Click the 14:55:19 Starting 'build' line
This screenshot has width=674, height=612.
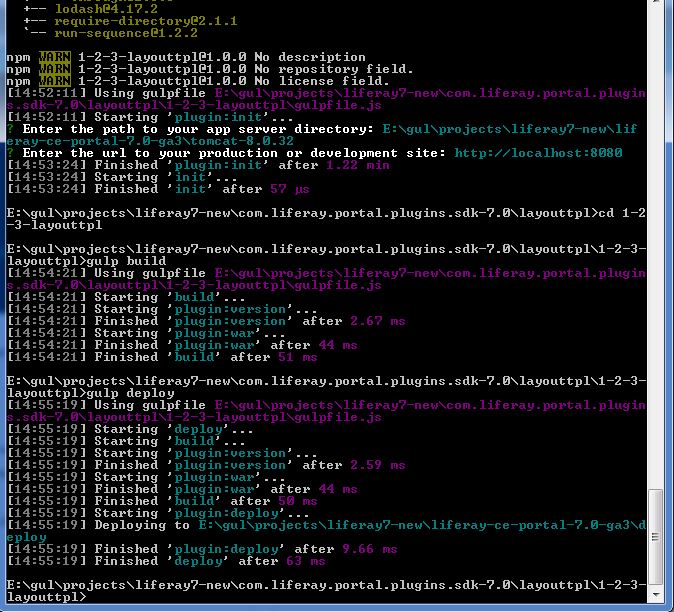(126, 441)
